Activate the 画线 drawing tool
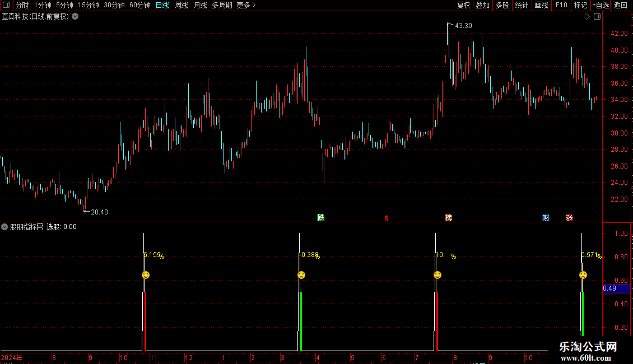 [541, 5]
